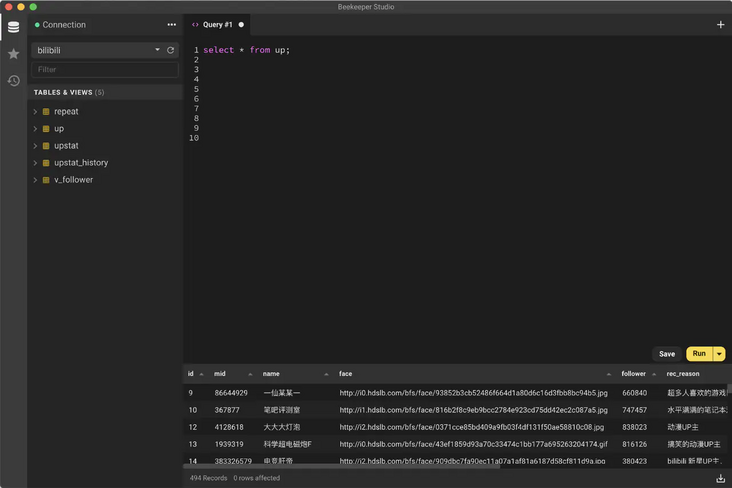Focus the Filter tables input field
732x488 pixels.
tap(105, 70)
